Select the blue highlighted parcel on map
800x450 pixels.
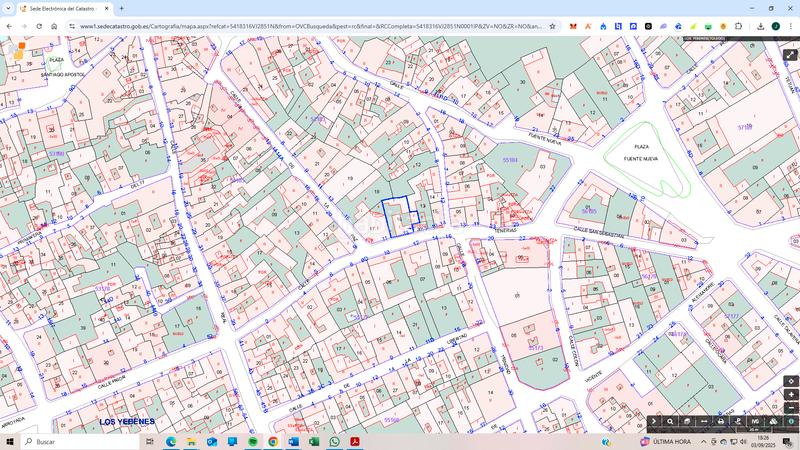pos(397,213)
